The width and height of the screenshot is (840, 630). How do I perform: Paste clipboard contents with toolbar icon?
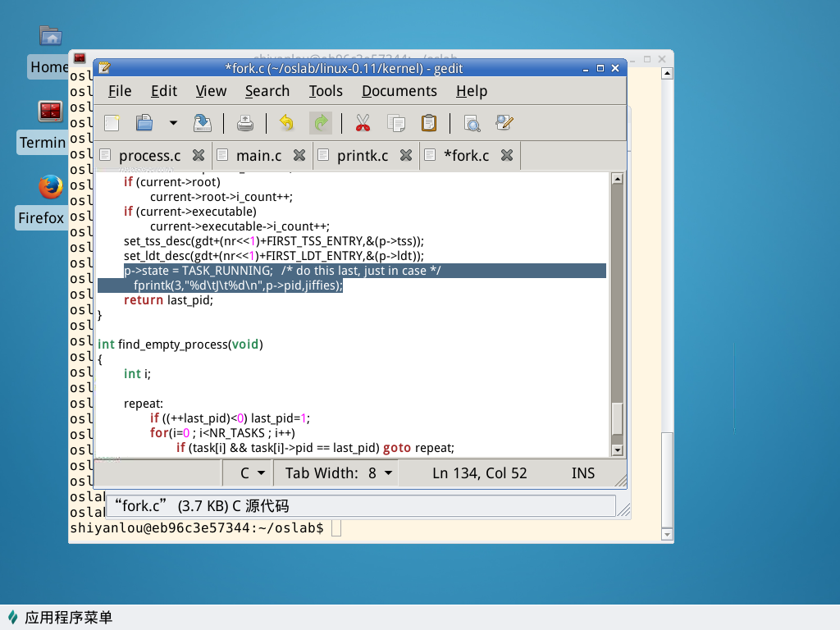coord(428,123)
